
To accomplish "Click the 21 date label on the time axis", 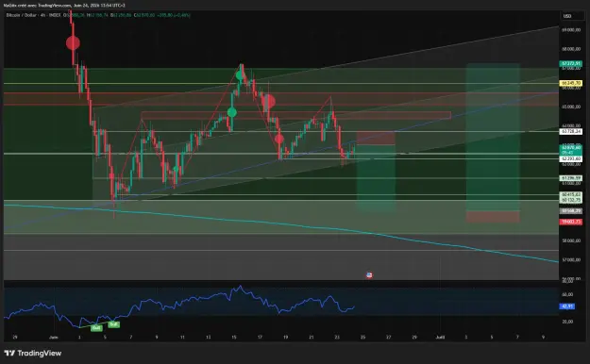I will tap(312, 338).
